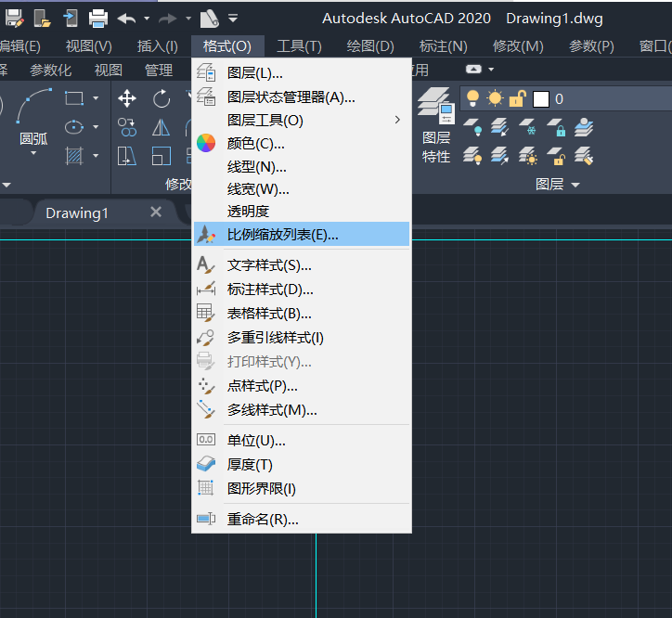Image resolution: width=672 pixels, height=618 pixels.
Task: Close the Drawing1 document tab
Action: [x=156, y=212]
